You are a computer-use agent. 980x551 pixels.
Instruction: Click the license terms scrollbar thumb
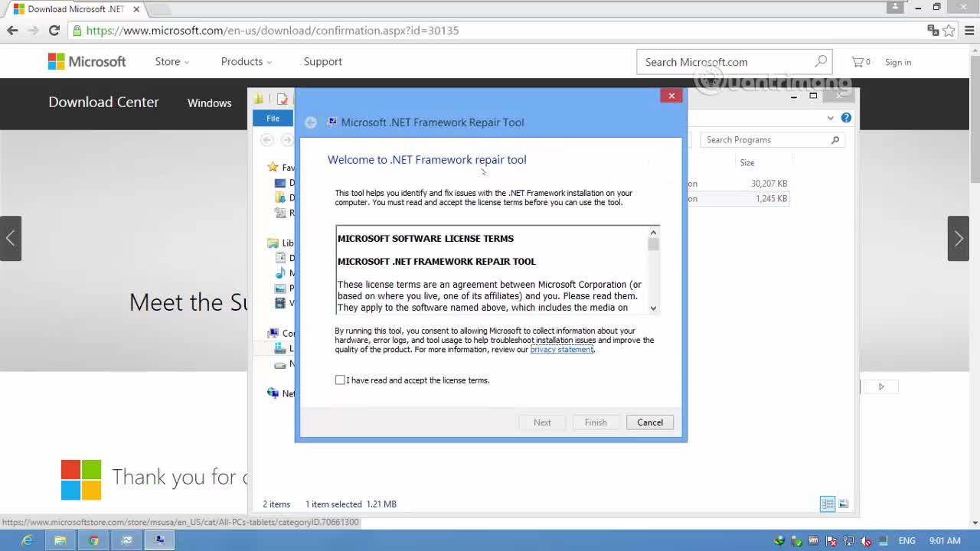653,244
